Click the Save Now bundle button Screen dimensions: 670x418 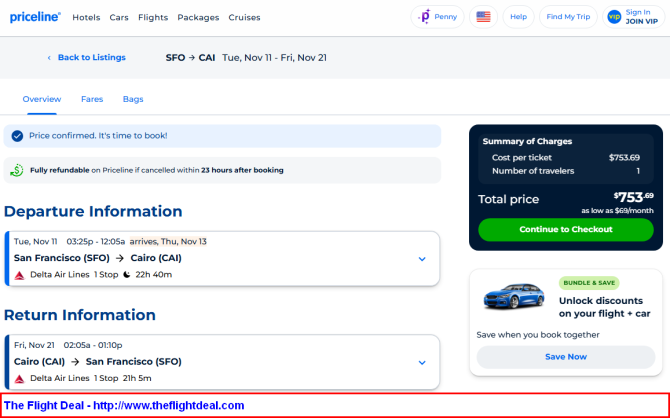click(x=566, y=357)
